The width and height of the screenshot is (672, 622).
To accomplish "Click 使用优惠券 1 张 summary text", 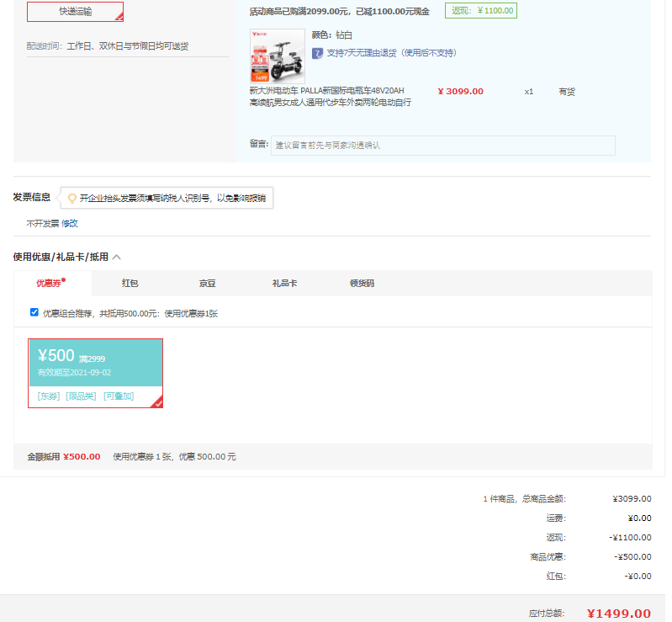I will coord(142,457).
